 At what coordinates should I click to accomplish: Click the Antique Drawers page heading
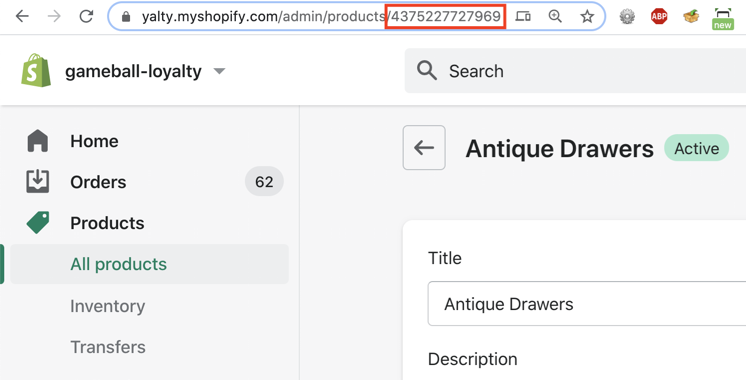click(x=559, y=149)
